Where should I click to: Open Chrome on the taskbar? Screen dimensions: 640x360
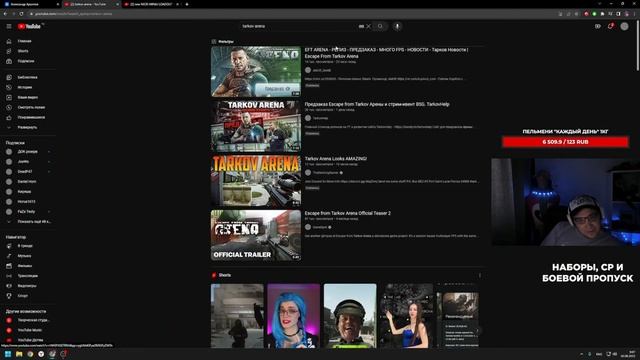pyautogui.click(x=30, y=354)
